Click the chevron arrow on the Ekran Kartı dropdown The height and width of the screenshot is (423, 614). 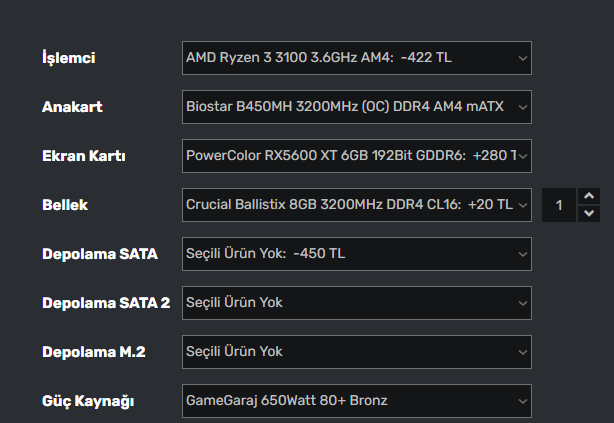pyautogui.click(x=522, y=156)
